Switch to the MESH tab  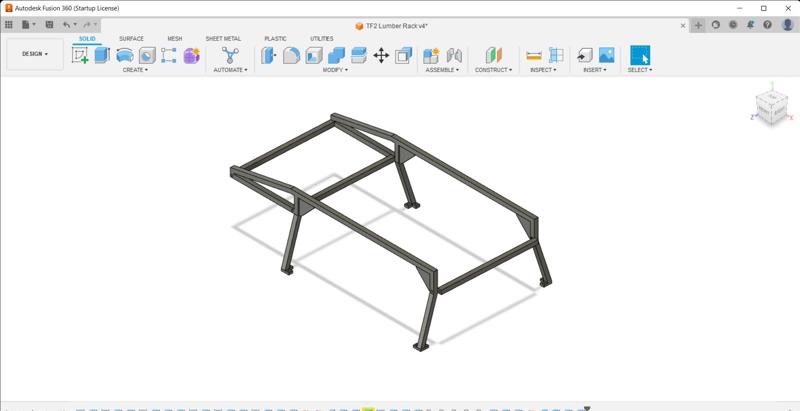[x=174, y=39]
